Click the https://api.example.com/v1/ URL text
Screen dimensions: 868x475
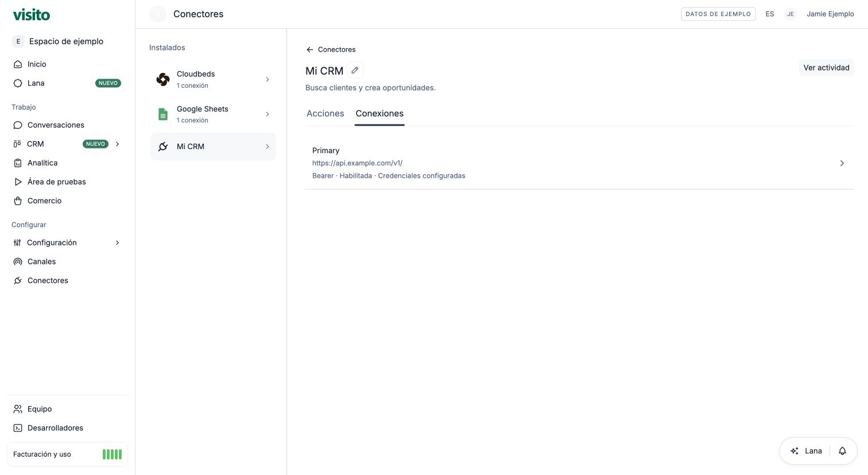pyautogui.click(x=357, y=163)
